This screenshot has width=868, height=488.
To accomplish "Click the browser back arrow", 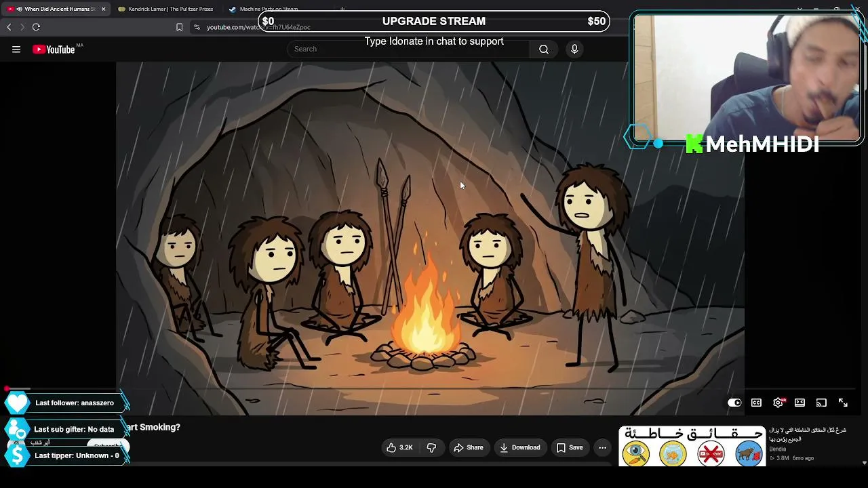I will (x=9, y=27).
